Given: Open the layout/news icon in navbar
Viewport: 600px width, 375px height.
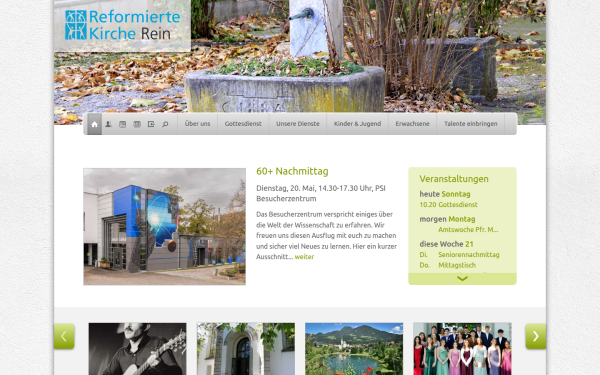Looking at the screenshot, I should click(x=122, y=124).
